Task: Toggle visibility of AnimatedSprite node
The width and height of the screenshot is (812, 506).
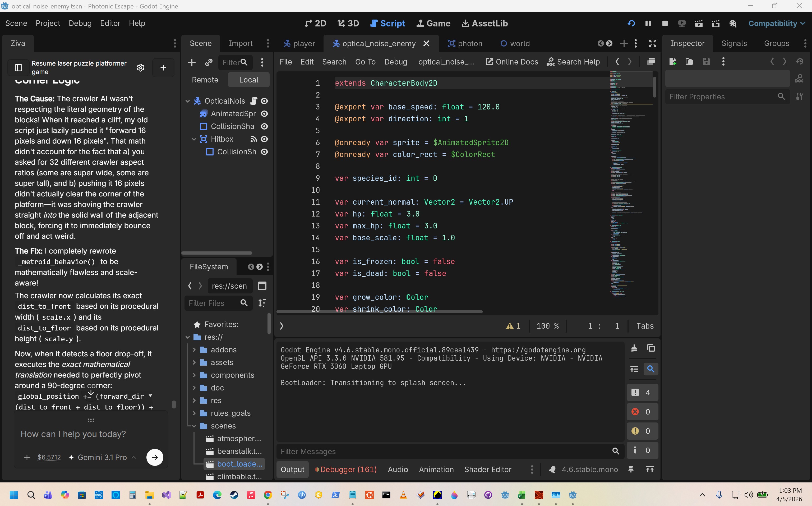Action: [264, 114]
